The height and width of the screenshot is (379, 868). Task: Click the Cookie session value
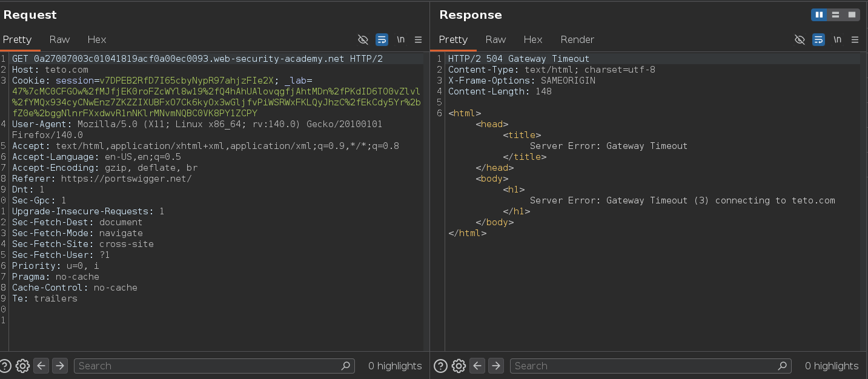(x=187, y=81)
